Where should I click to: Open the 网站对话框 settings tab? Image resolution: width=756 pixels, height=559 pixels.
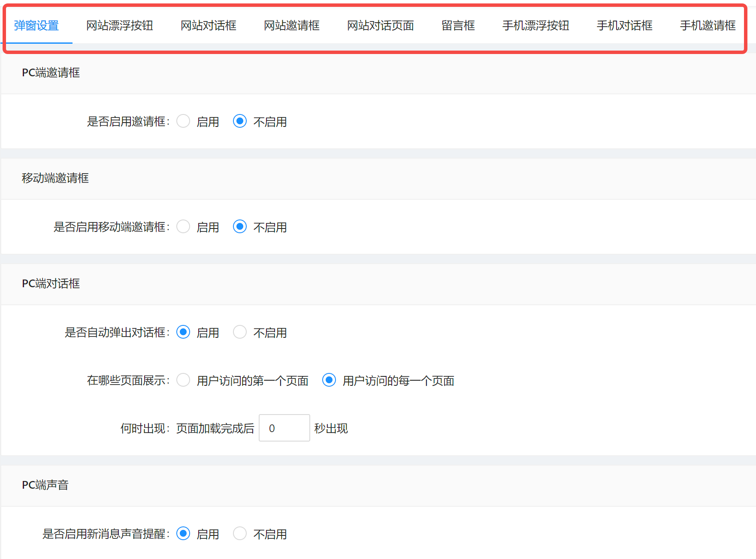pos(208,26)
